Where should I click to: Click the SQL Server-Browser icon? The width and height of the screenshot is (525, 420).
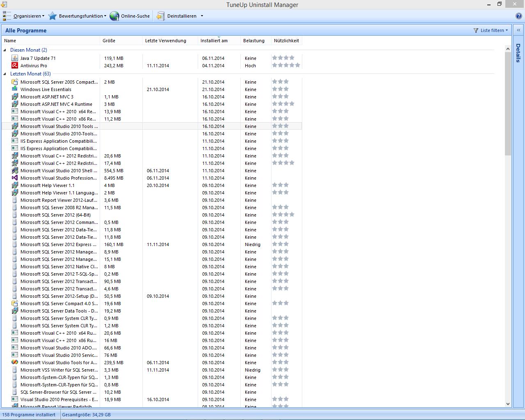[x=15, y=392]
